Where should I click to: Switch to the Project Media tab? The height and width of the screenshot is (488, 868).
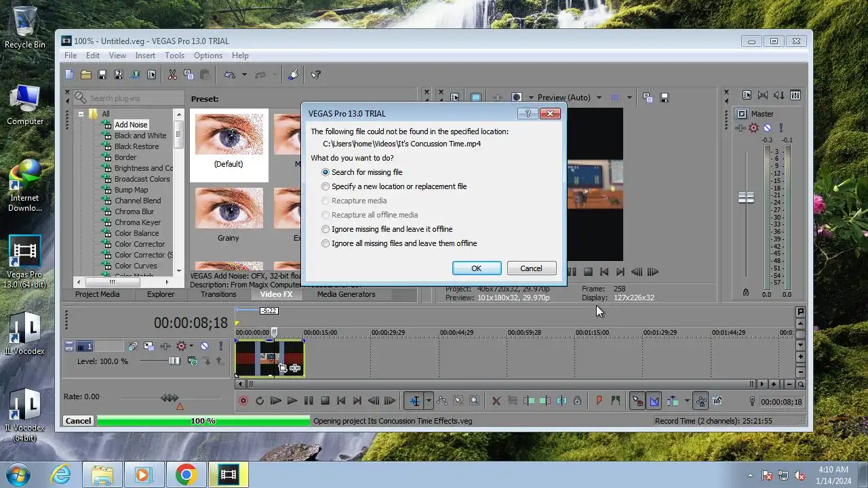pyautogui.click(x=97, y=294)
